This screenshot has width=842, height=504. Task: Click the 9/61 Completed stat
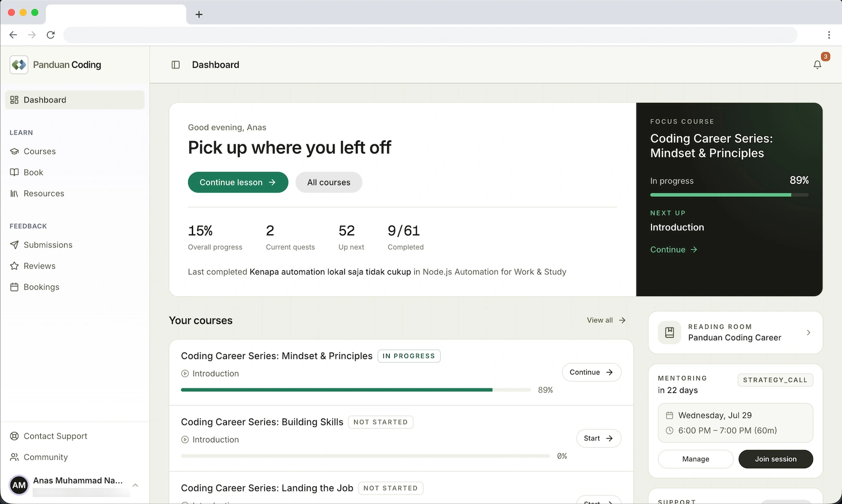pos(405,237)
